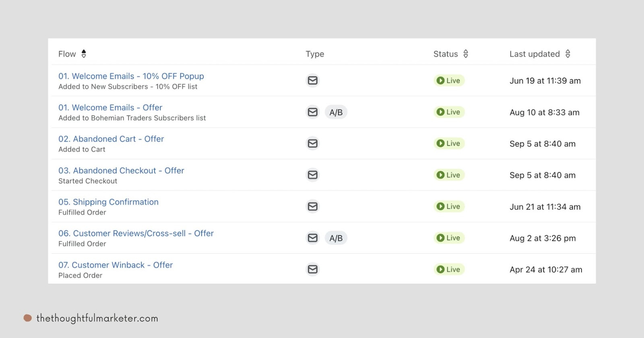Click Live status of Abandoned Checkout - Offer
This screenshot has width=644, height=338.
[x=449, y=175]
